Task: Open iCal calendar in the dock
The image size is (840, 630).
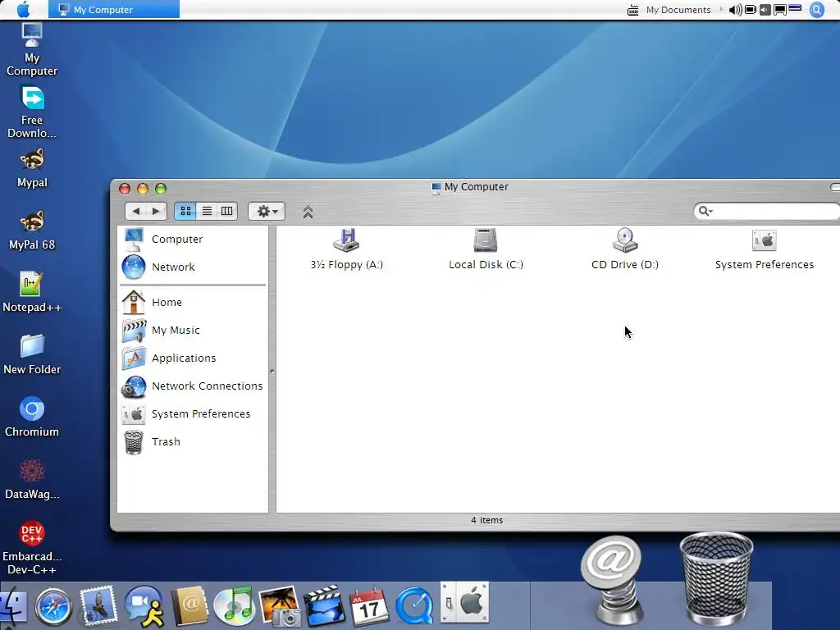Action: pos(368,606)
